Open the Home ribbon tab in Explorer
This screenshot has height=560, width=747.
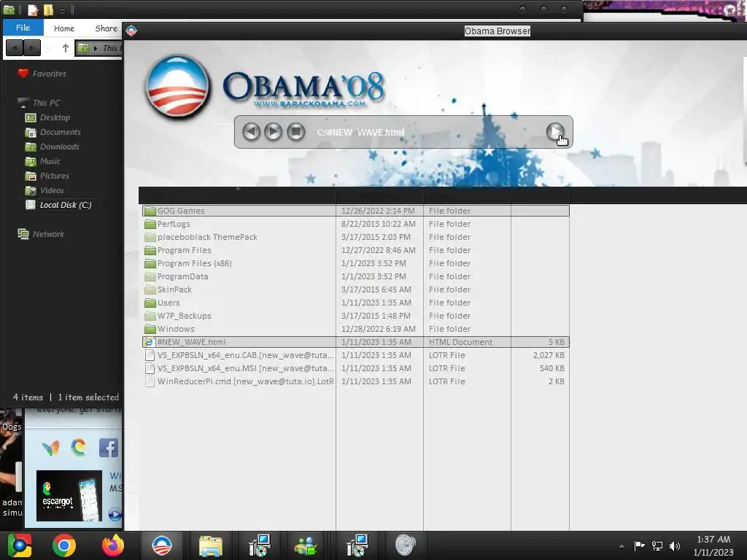[64, 28]
